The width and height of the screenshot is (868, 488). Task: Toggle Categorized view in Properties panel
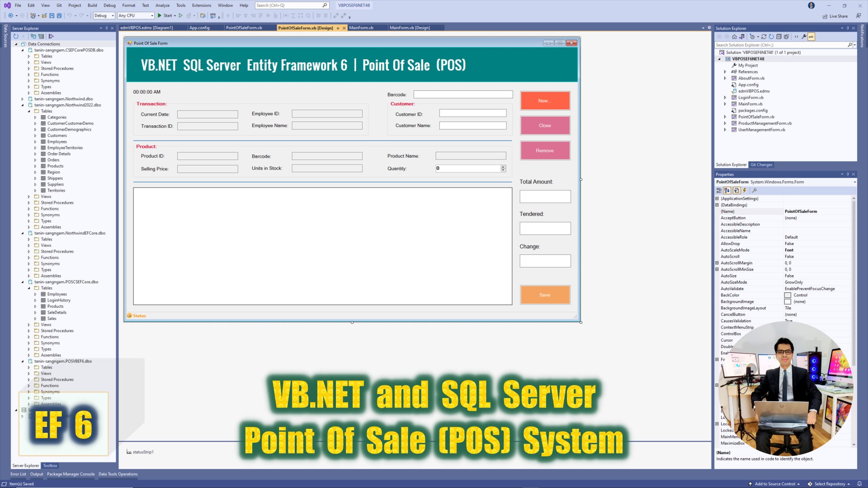click(x=719, y=191)
